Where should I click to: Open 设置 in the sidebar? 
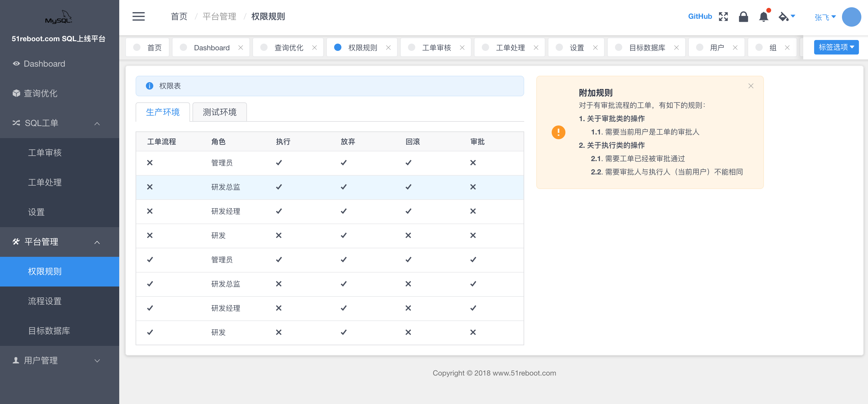pyautogui.click(x=60, y=212)
